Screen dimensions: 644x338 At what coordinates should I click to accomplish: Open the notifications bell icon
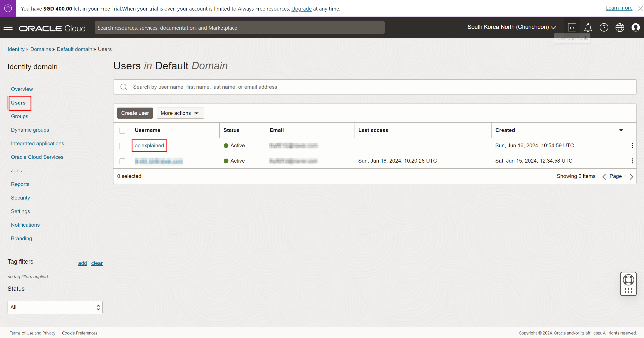(588, 27)
